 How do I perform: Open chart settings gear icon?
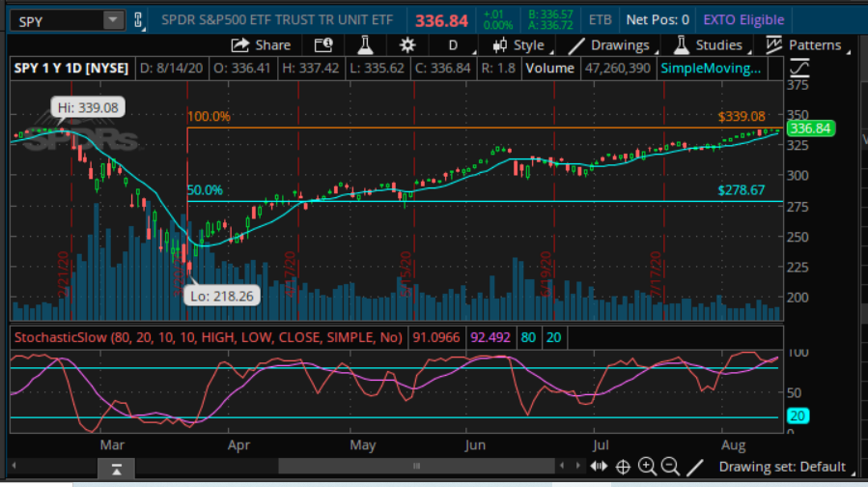click(x=407, y=45)
